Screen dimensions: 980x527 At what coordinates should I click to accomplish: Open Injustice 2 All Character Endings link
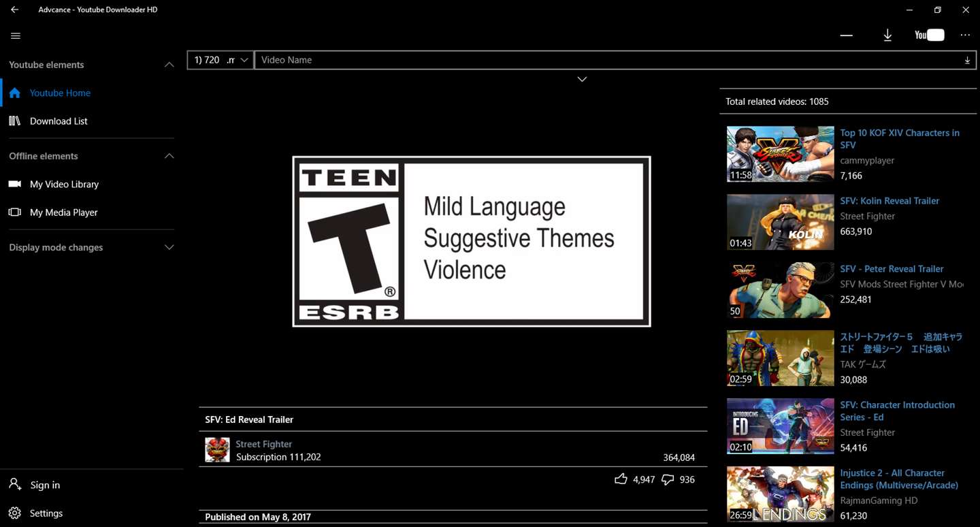tap(899, 479)
